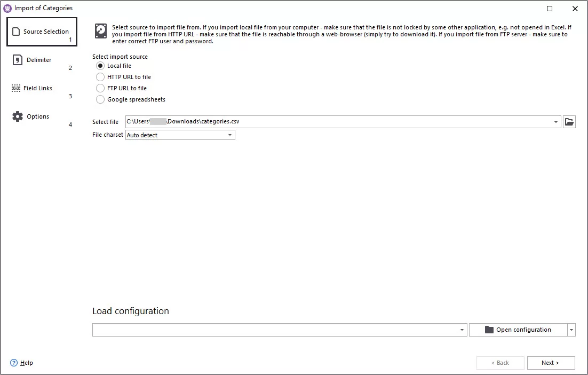The height and width of the screenshot is (375, 588).
Task: Click inside the Load configuration field
Action: pos(267,330)
